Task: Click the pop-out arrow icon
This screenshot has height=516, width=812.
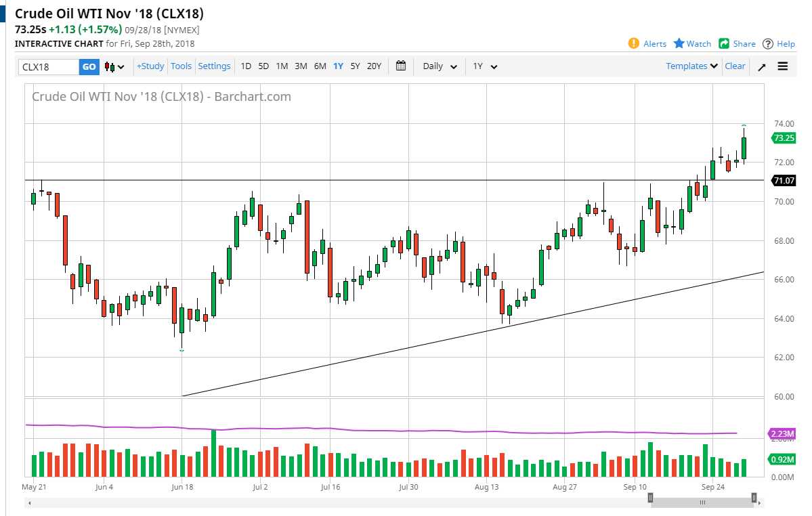Action: click(761, 66)
